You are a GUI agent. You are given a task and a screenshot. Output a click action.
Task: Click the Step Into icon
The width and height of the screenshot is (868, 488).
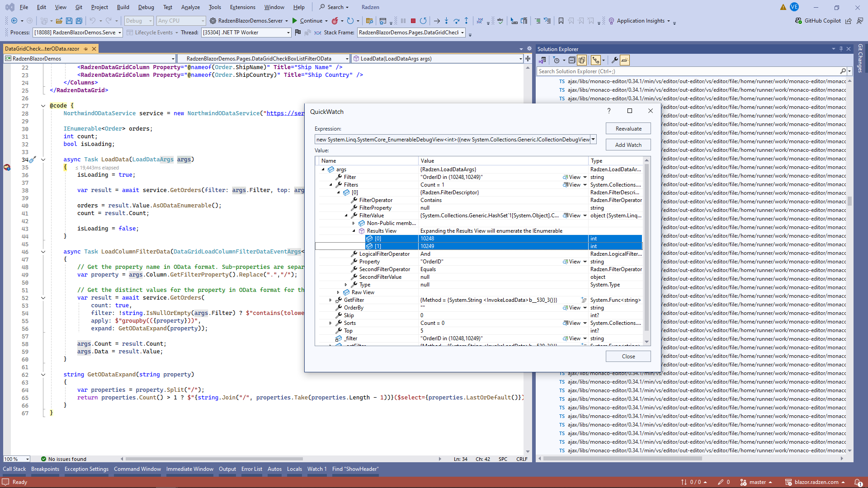tap(447, 21)
